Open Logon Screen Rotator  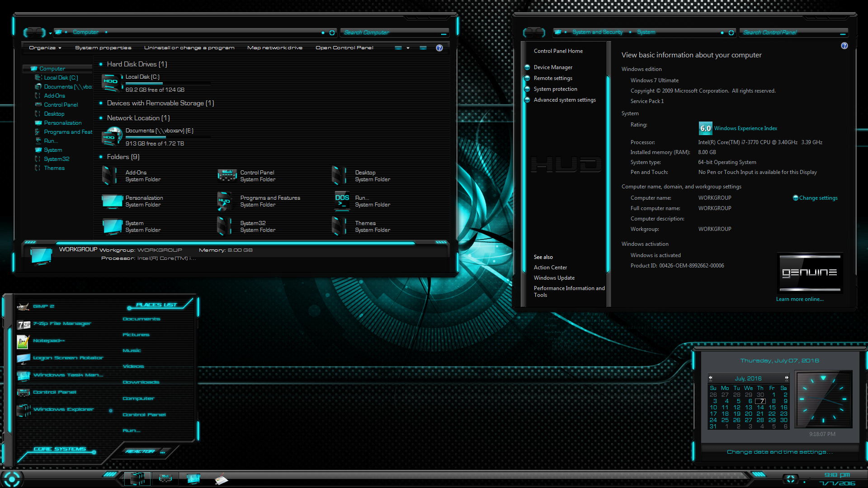[67, 357]
